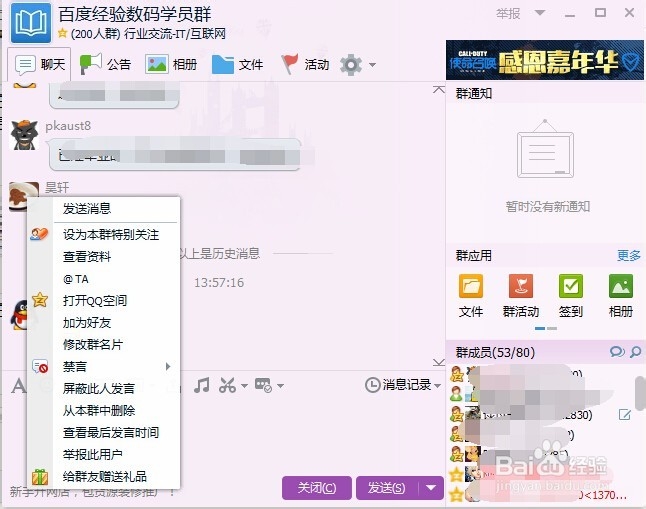Click the 举报 report link
Viewport: 646px width, 509px height.
coord(508,14)
